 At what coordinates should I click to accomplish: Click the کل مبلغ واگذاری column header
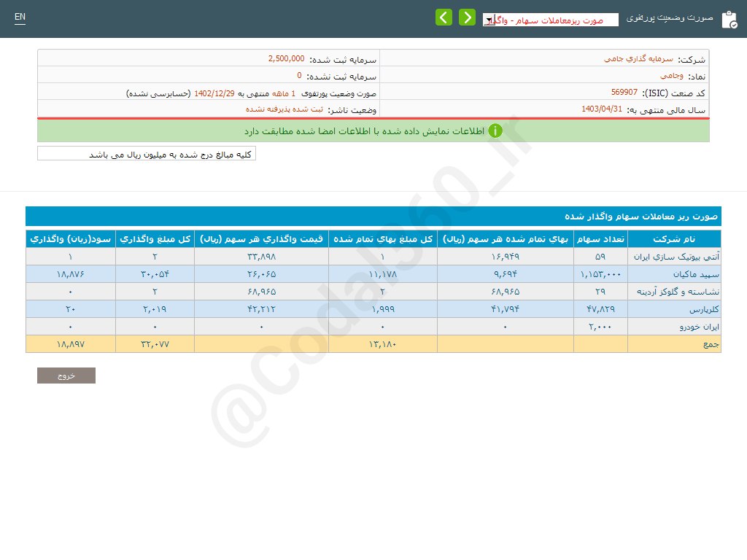click(x=155, y=239)
